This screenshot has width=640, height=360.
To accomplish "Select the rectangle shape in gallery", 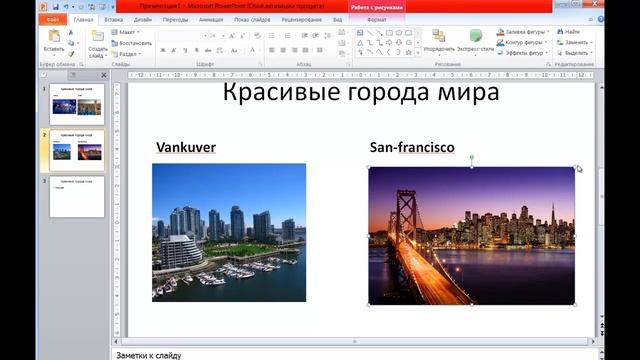I will tap(389, 33).
